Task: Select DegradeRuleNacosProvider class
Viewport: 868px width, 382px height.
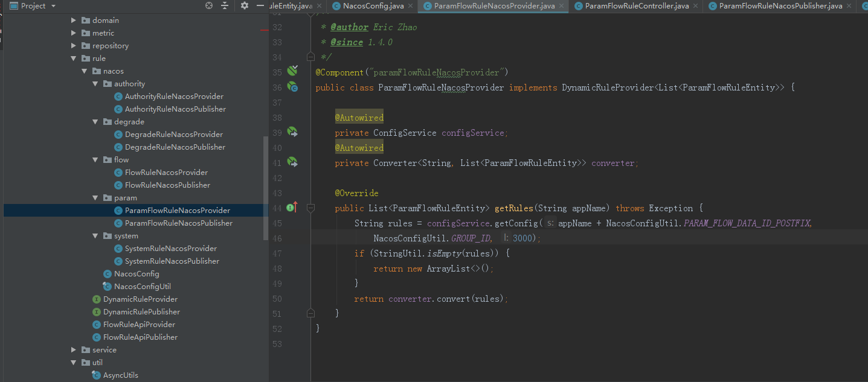Action: 174,135
